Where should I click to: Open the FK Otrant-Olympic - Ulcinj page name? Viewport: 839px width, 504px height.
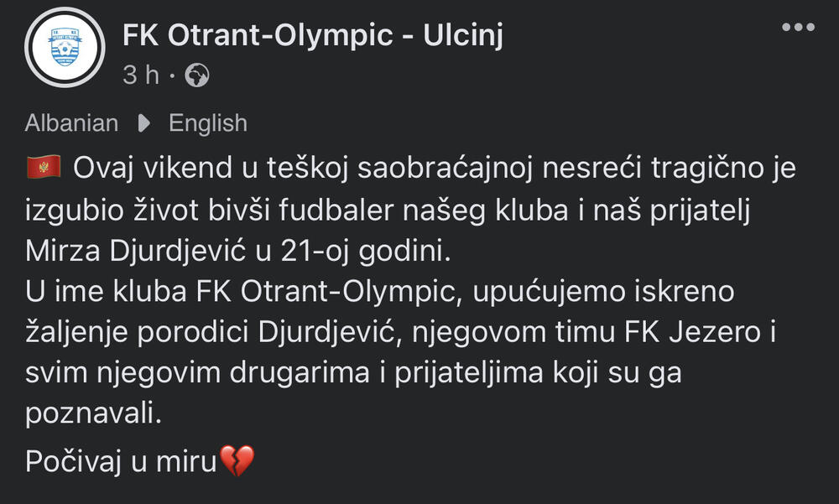click(x=312, y=35)
